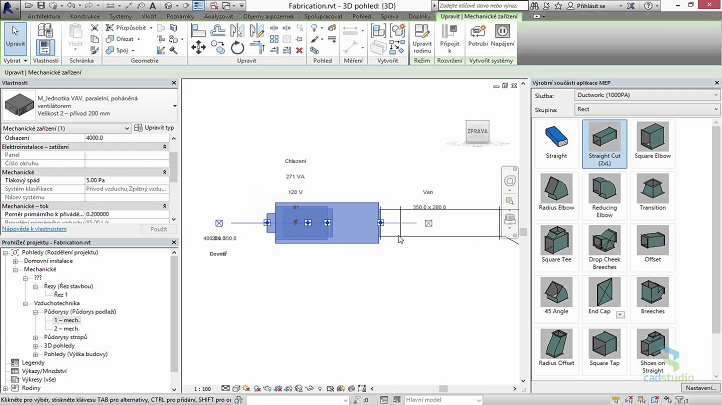Select the 2 – mech. floor plan
The height and width of the screenshot is (405, 722).
66,328
